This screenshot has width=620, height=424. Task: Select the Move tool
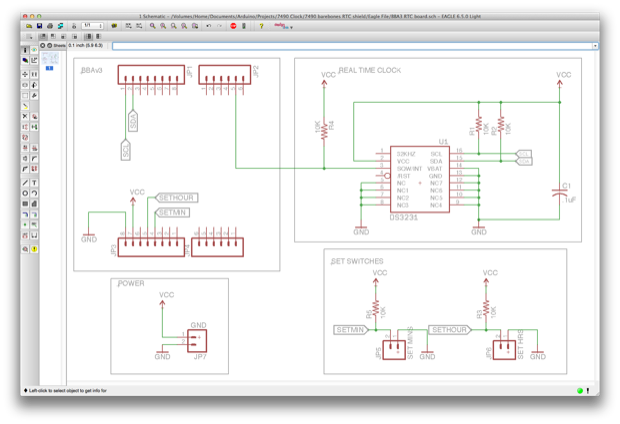[25, 74]
